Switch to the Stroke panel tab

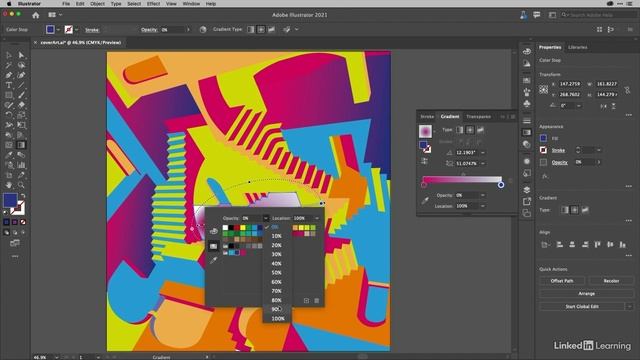(427, 117)
